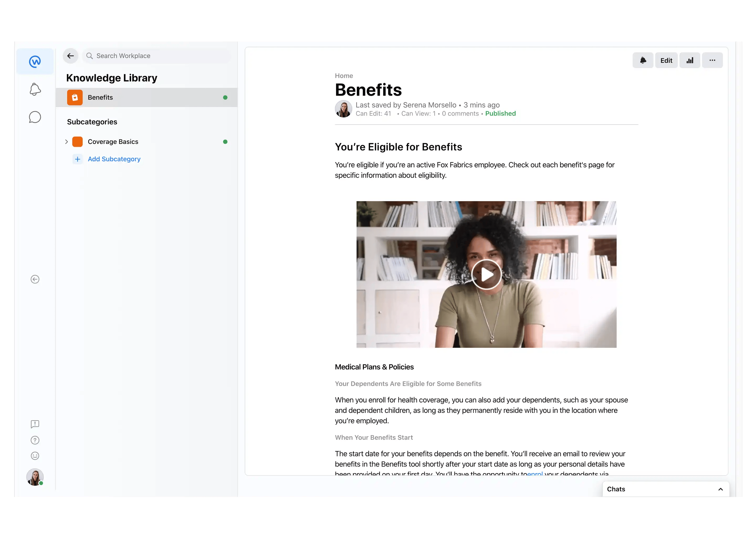
Task: Click the Workplace home logo icon
Action: click(35, 61)
